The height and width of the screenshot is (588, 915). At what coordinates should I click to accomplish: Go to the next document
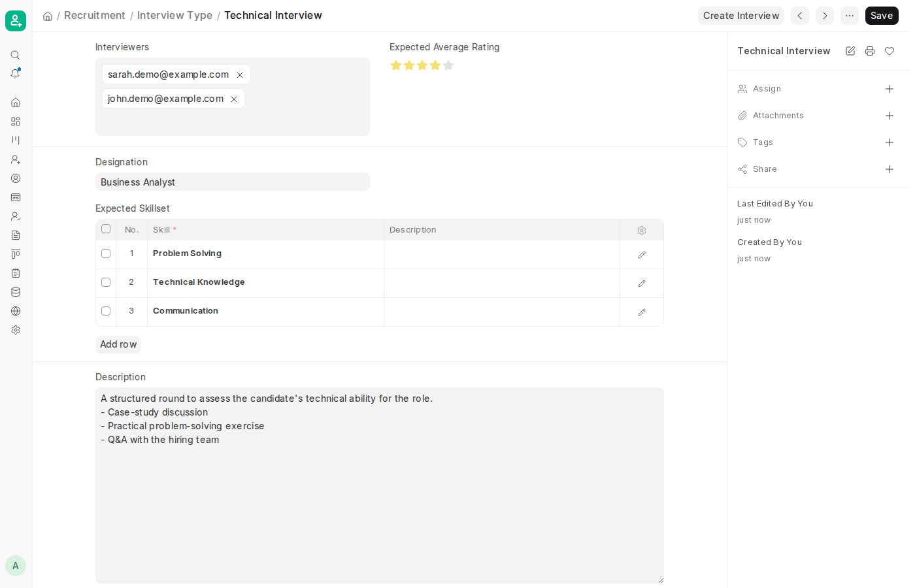[x=825, y=16]
